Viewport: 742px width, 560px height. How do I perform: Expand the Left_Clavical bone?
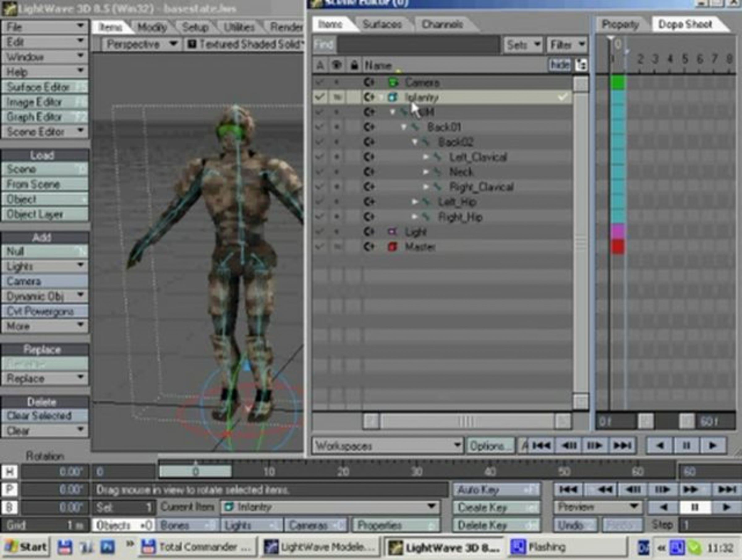(426, 157)
